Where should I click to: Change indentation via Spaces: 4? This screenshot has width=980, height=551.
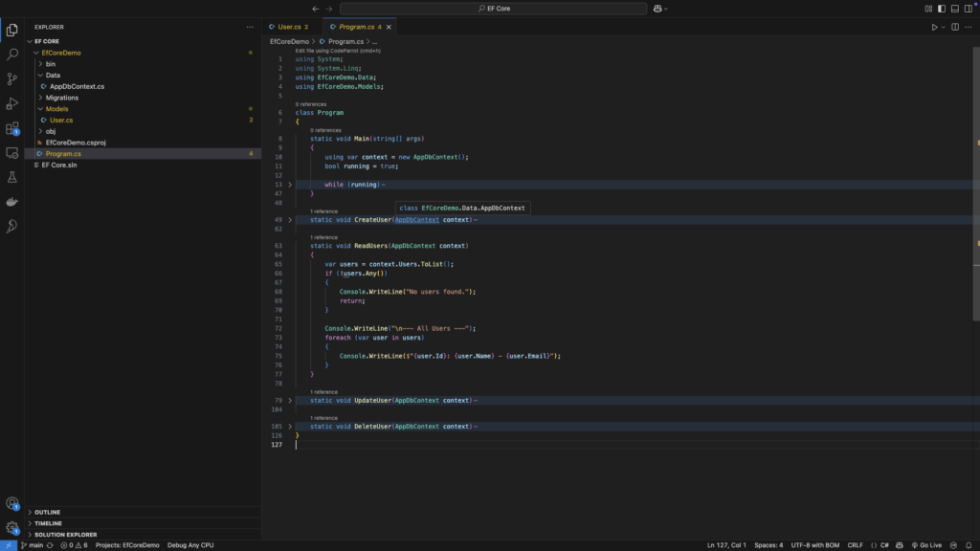pos(768,545)
